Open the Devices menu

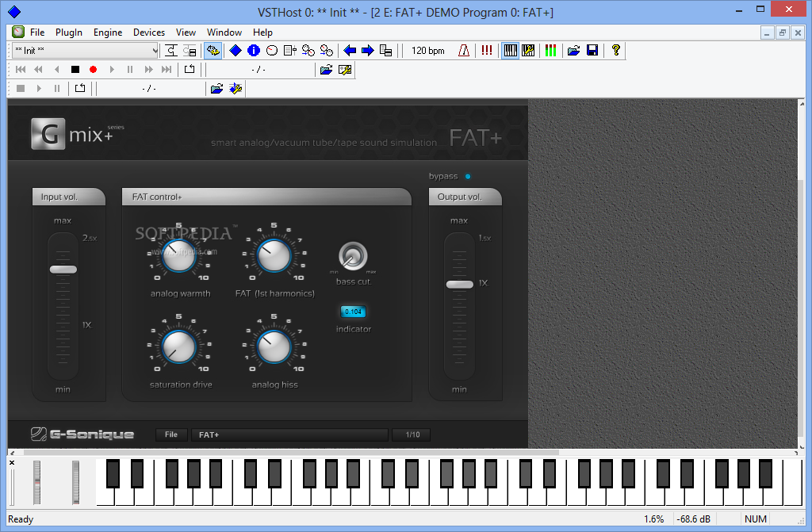[148, 33]
